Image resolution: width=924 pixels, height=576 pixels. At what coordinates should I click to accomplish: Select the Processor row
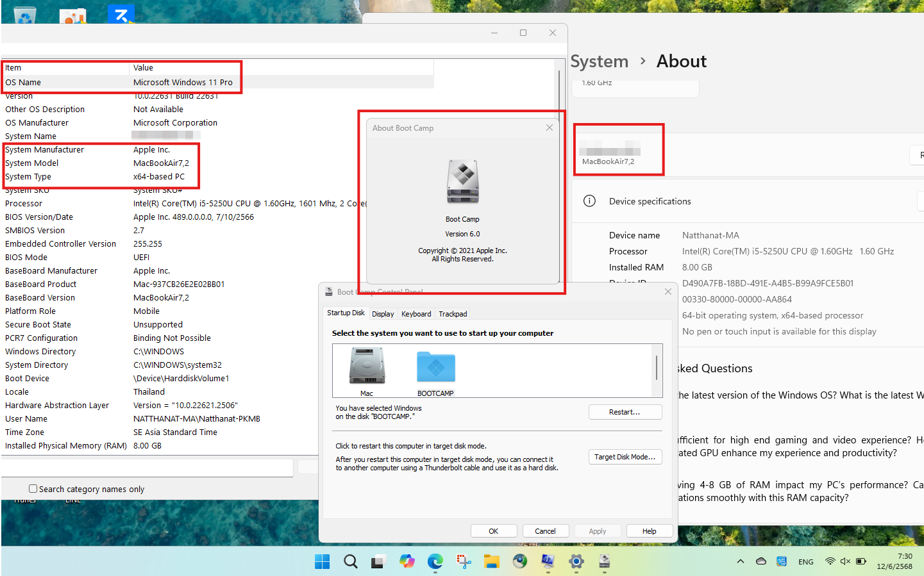(217, 203)
